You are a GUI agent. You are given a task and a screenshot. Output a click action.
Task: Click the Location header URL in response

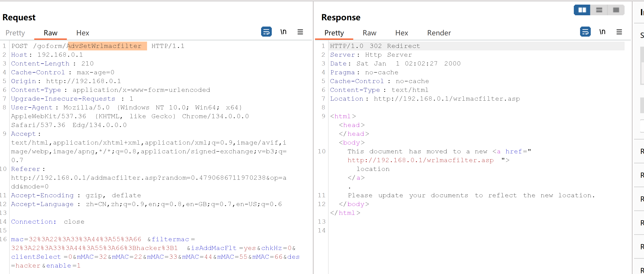[447, 99]
